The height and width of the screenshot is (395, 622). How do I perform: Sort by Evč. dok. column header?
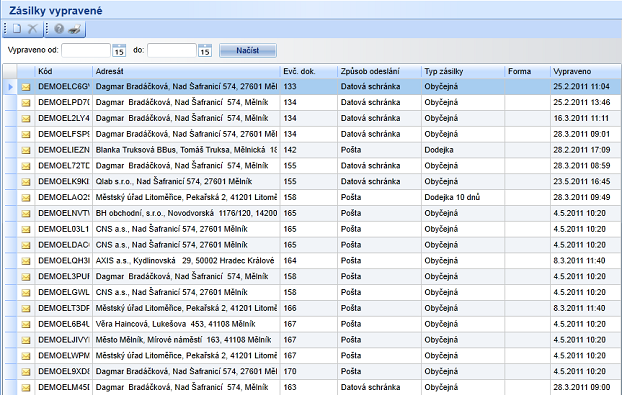[309, 71]
